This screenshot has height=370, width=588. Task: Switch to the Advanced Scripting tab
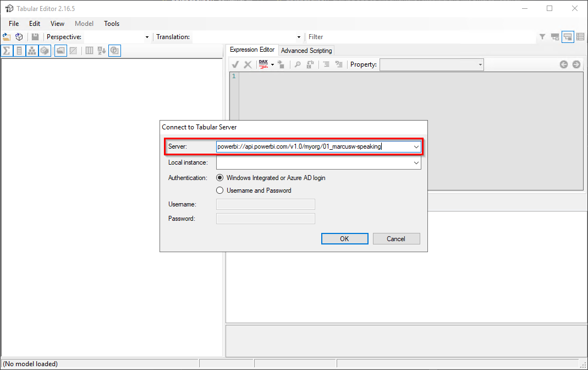pos(306,50)
